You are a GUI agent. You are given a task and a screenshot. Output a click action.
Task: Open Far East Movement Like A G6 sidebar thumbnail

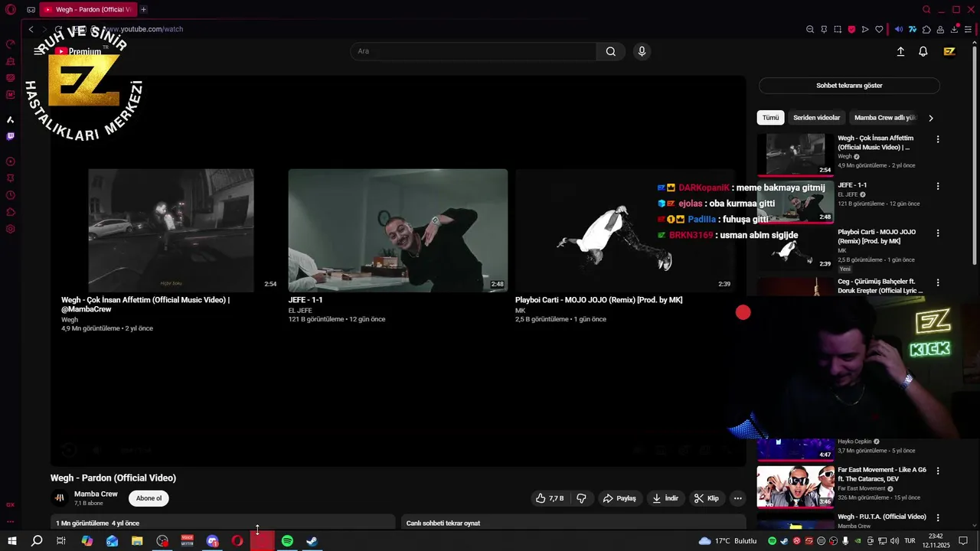pos(795,486)
